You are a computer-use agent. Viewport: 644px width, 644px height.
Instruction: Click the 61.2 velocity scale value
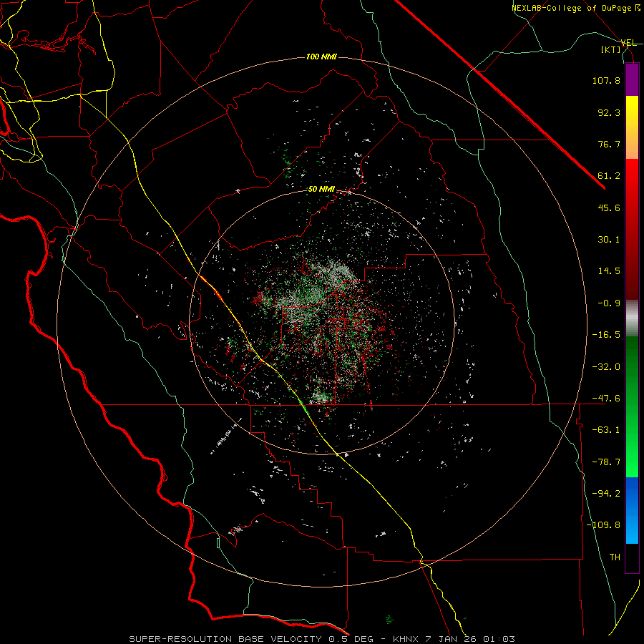(609, 176)
